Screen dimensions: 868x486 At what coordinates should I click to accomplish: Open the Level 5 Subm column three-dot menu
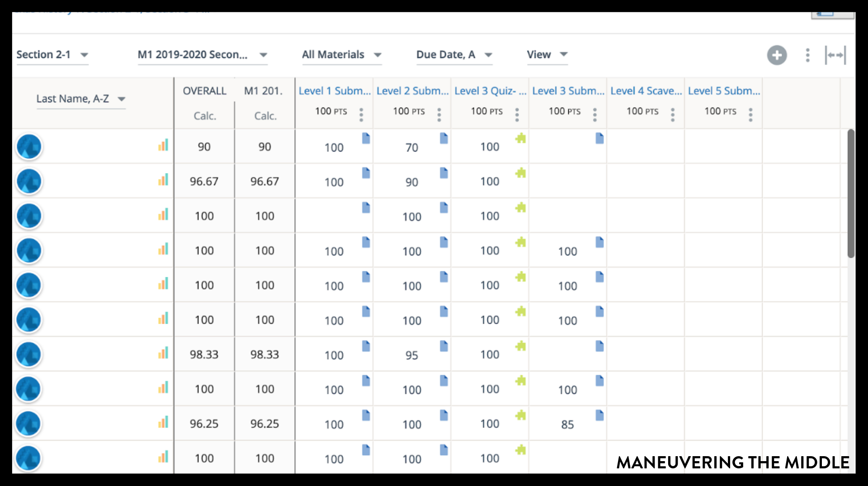pyautogui.click(x=750, y=114)
